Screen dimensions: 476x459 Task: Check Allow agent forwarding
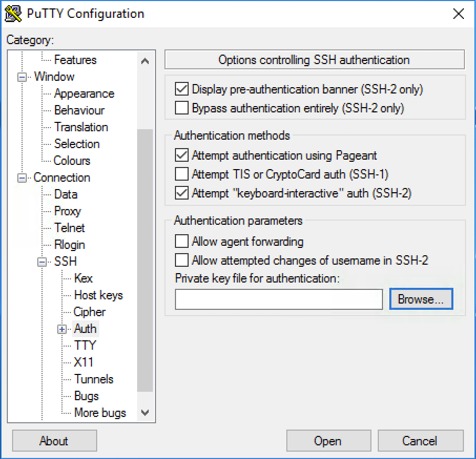(x=182, y=242)
